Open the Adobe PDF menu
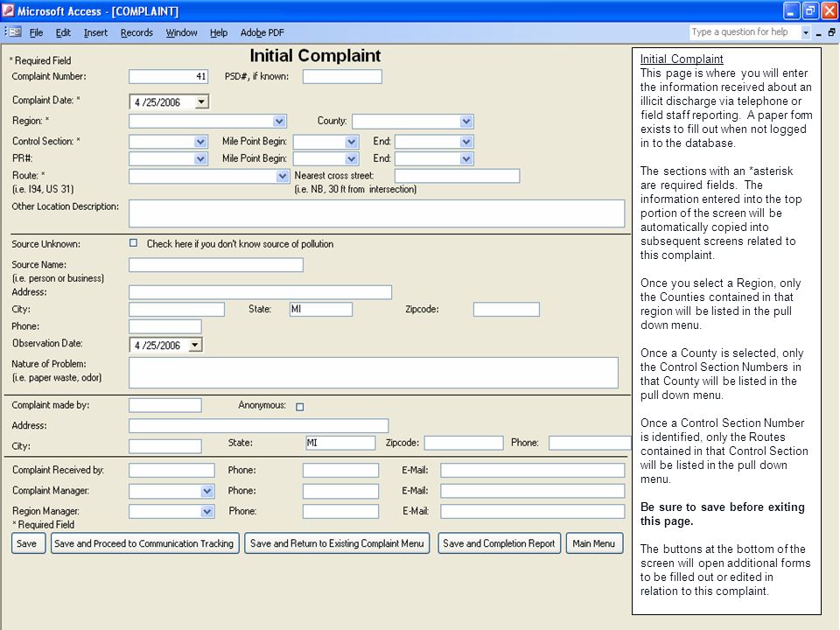This screenshot has height=630, width=840. pos(262,32)
